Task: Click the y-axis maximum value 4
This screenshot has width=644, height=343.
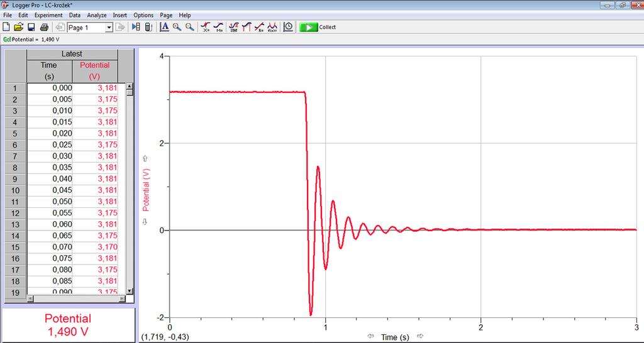Action: click(x=161, y=56)
